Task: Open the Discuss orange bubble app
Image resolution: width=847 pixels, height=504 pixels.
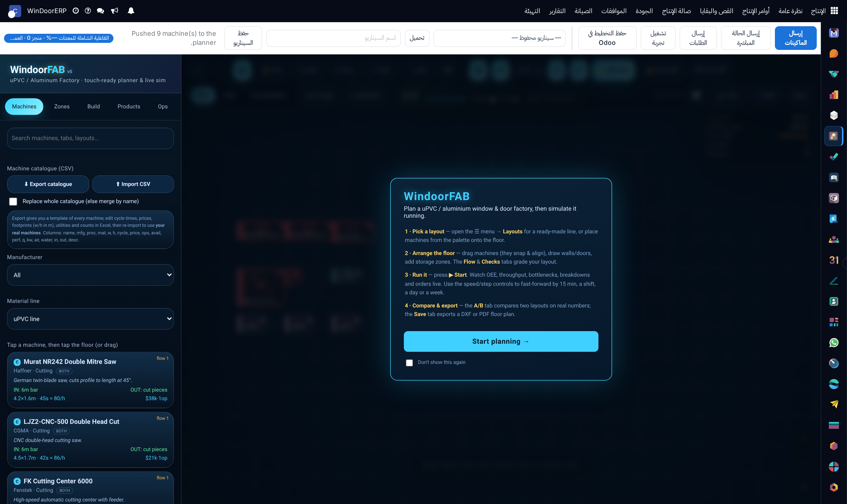Action: tap(834, 54)
